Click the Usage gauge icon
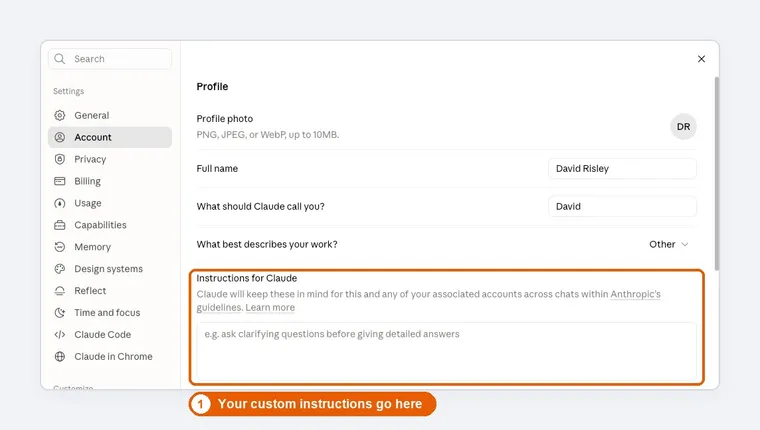 pos(60,203)
